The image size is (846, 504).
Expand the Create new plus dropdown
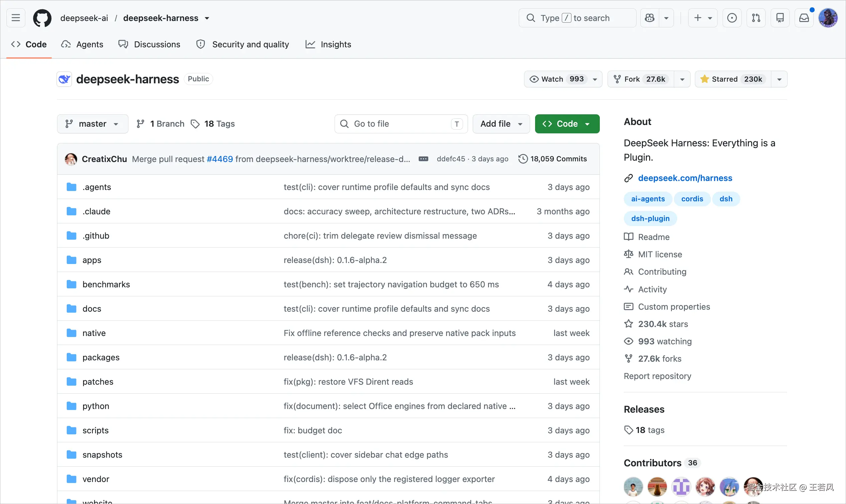point(703,18)
